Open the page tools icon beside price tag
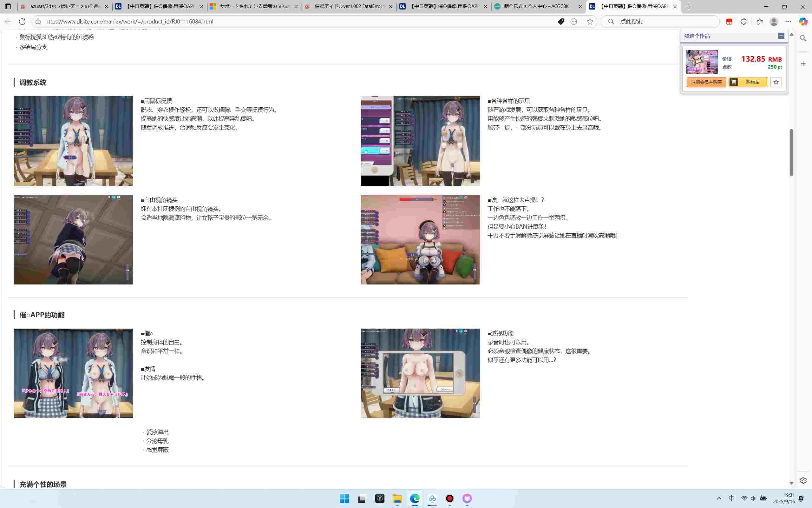The height and width of the screenshot is (508, 812). click(x=574, y=22)
